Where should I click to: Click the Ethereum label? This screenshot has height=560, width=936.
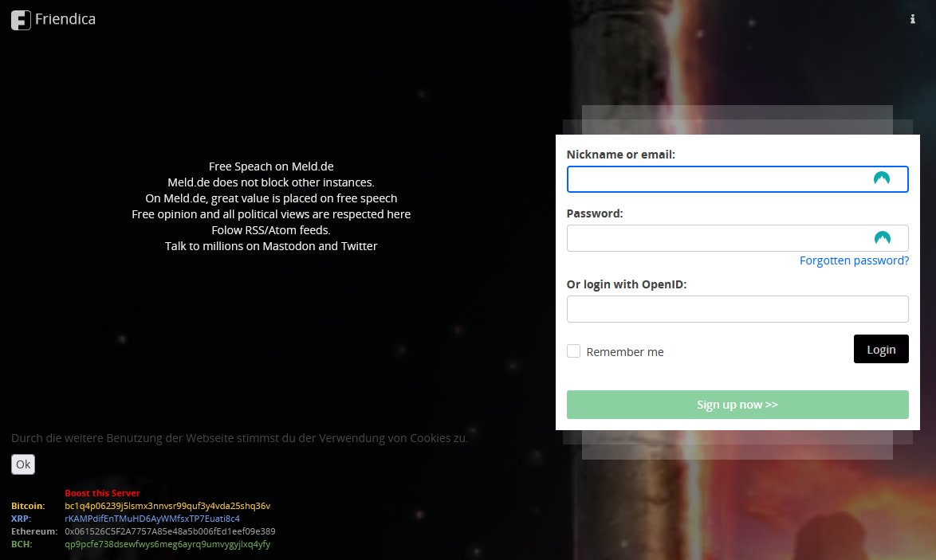34,531
